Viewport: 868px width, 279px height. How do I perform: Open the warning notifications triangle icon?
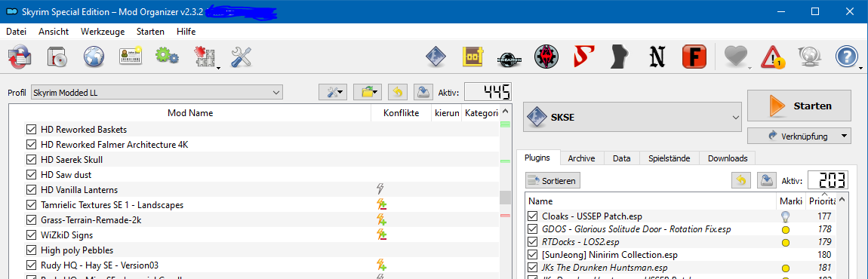(x=773, y=57)
